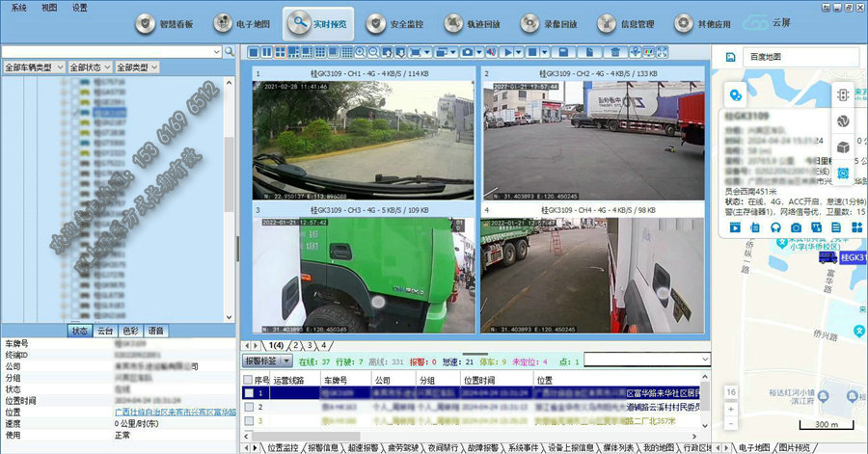Switch to 轨迹回放 track playback
This screenshot has height=454, width=868.
tap(456, 23)
